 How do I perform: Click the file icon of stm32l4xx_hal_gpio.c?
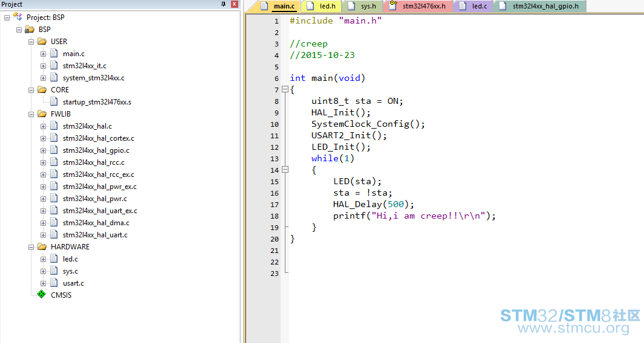[54, 150]
